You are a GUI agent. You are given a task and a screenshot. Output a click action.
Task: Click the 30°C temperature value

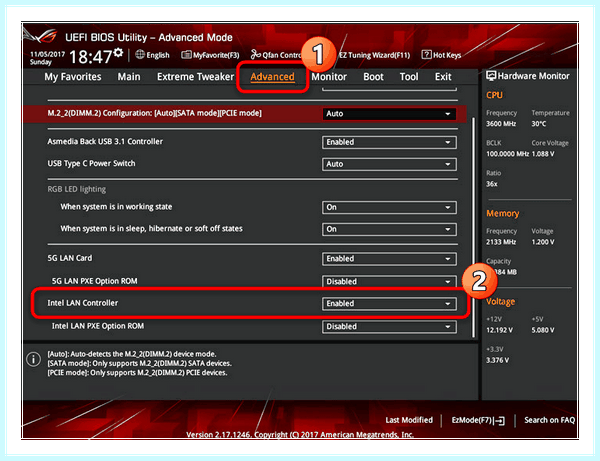point(539,124)
